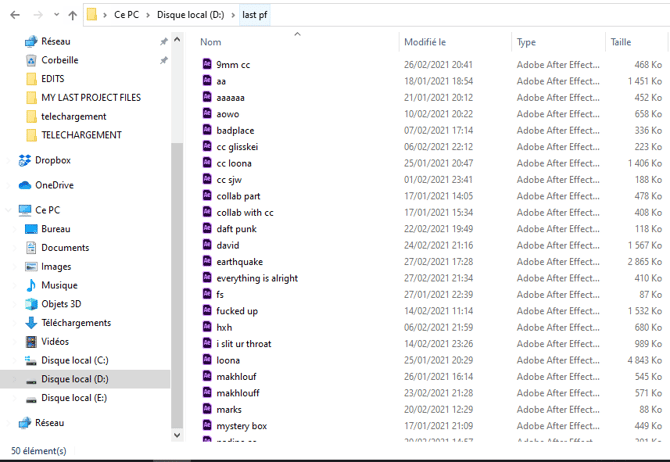Select the 'makhlouff' file
Screen dimensions: 670x462
pos(238,393)
